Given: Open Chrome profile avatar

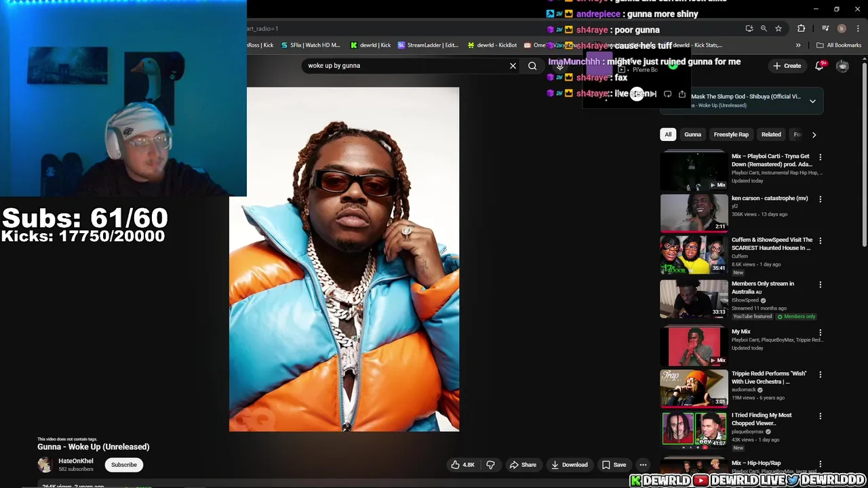Looking at the screenshot, I should click(842, 28).
